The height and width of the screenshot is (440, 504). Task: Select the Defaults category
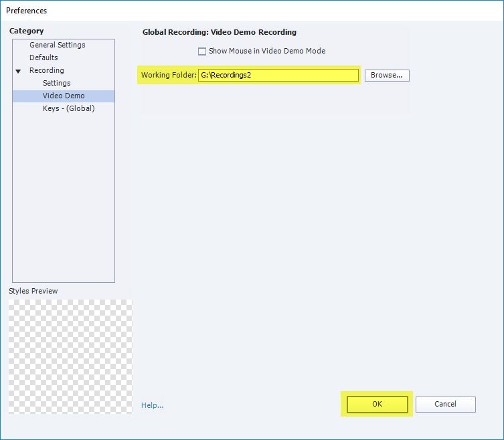[x=44, y=58]
